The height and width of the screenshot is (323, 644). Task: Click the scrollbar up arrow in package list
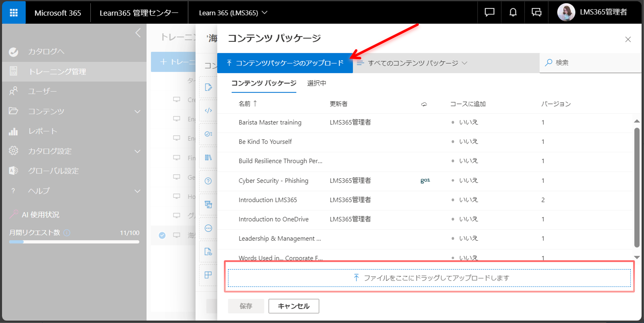pyautogui.click(x=637, y=121)
